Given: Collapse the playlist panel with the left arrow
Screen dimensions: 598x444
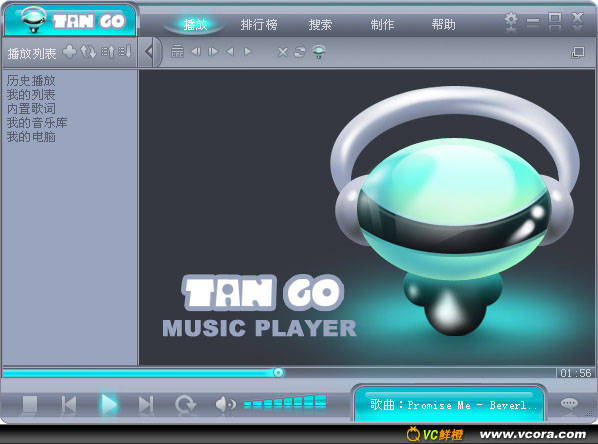Looking at the screenshot, I should (x=149, y=51).
